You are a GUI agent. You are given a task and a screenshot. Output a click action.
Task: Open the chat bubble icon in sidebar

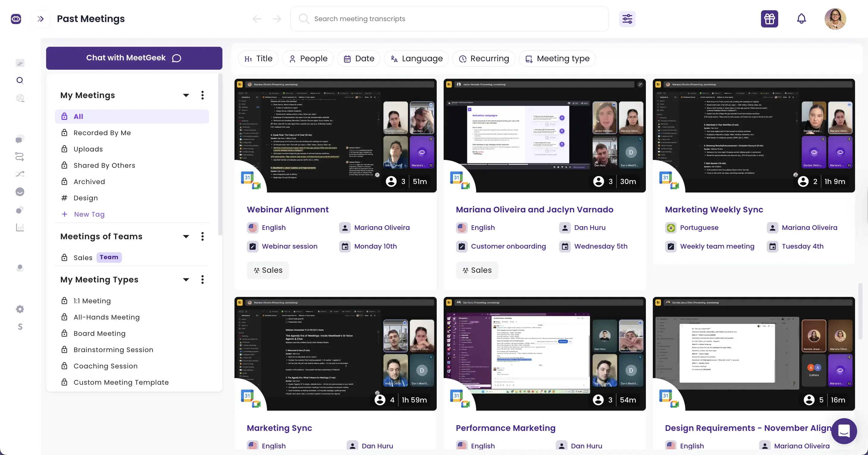tap(20, 139)
